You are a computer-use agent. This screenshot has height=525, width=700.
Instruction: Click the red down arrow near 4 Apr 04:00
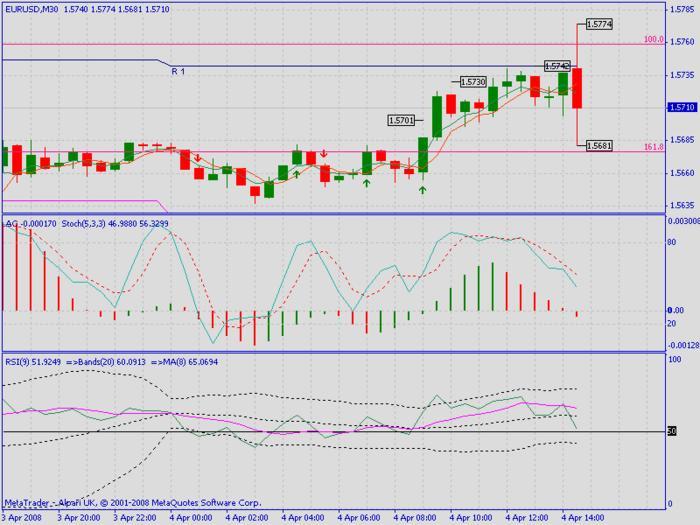(x=324, y=155)
